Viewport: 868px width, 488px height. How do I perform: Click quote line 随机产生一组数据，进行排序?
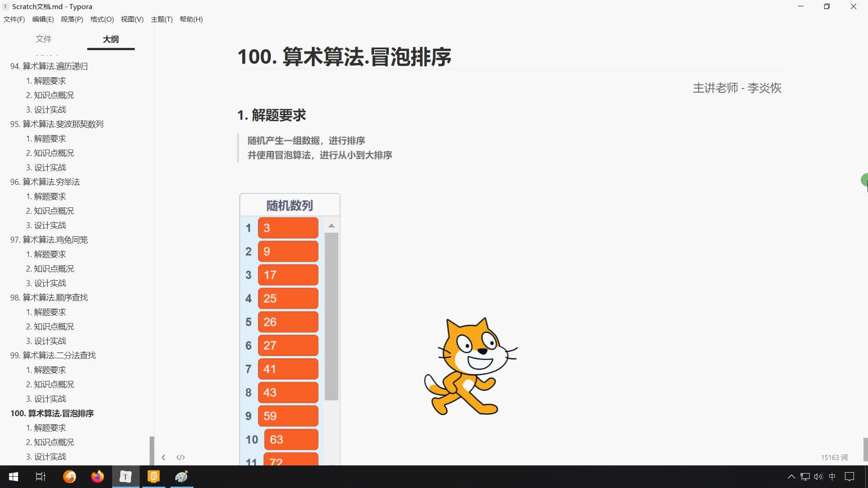pyautogui.click(x=306, y=141)
